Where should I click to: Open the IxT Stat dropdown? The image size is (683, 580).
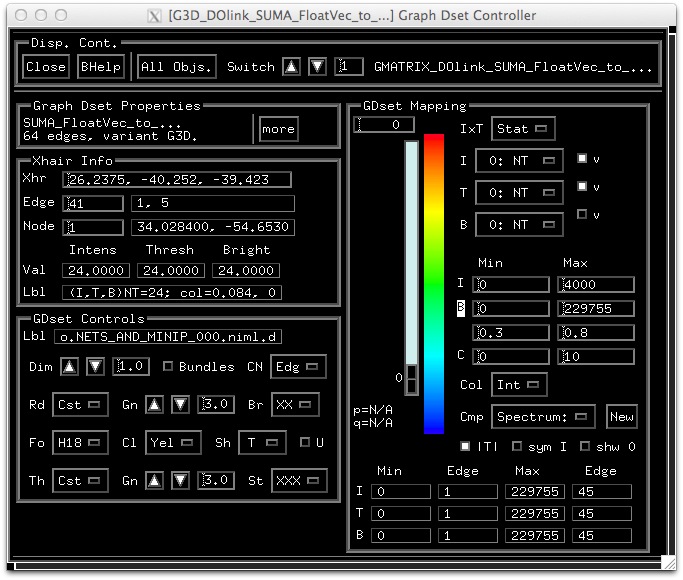tap(523, 129)
